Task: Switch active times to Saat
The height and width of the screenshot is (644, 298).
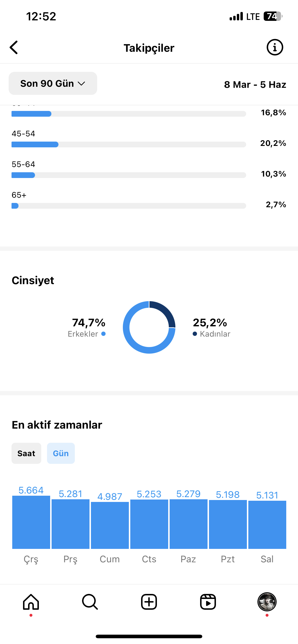Action: click(26, 453)
